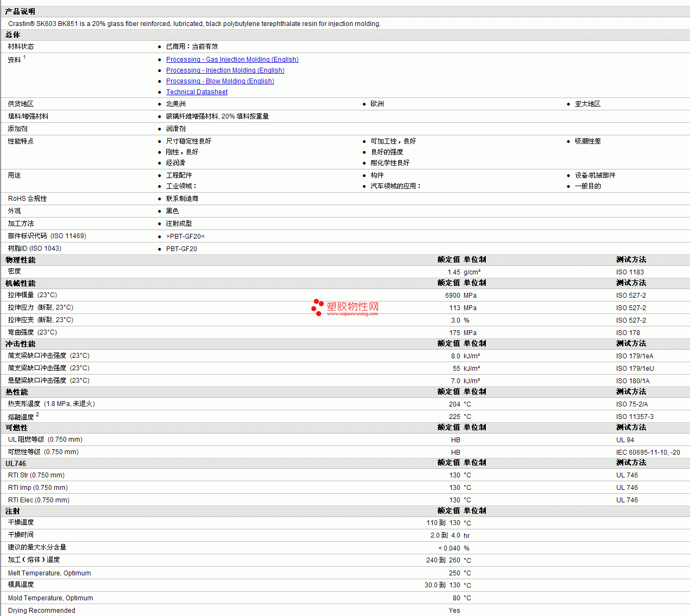The height and width of the screenshot is (616, 690).
Task: Select Mold Temperature, Optimum row
Action: (x=345, y=598)
